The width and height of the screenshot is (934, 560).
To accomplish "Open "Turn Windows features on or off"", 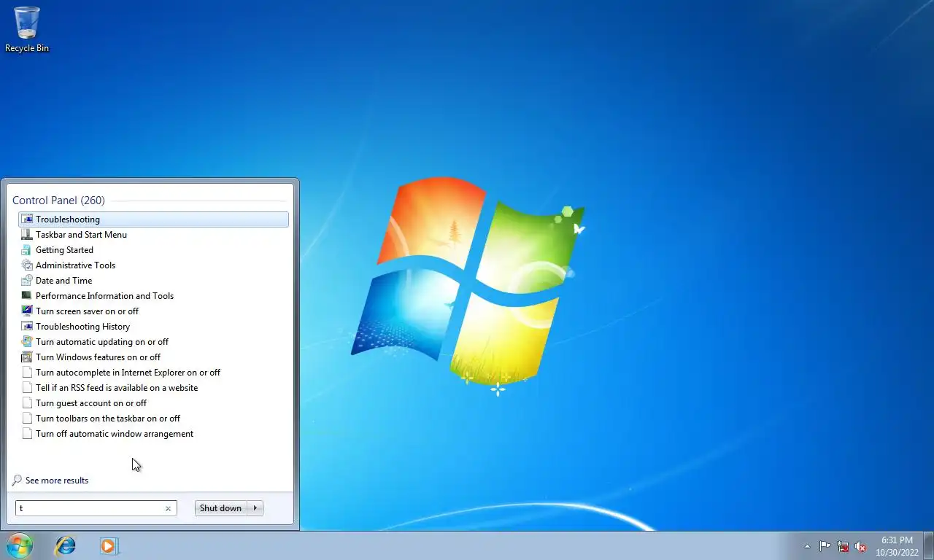I will coord(153,357).
